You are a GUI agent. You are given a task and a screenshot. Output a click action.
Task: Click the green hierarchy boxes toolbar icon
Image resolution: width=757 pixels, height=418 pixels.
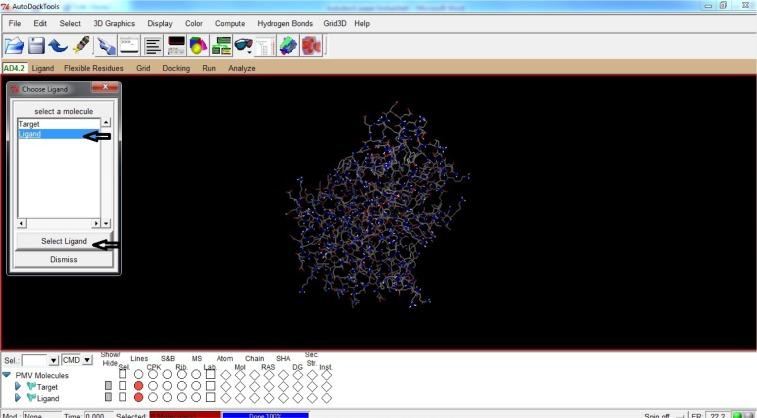click(x=219, y=46)
